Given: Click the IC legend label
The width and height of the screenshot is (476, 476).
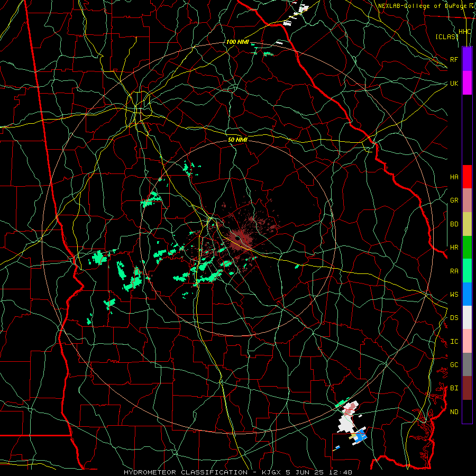Looking at the screenshot, I should pyautogui.click(x=454, y=342).
